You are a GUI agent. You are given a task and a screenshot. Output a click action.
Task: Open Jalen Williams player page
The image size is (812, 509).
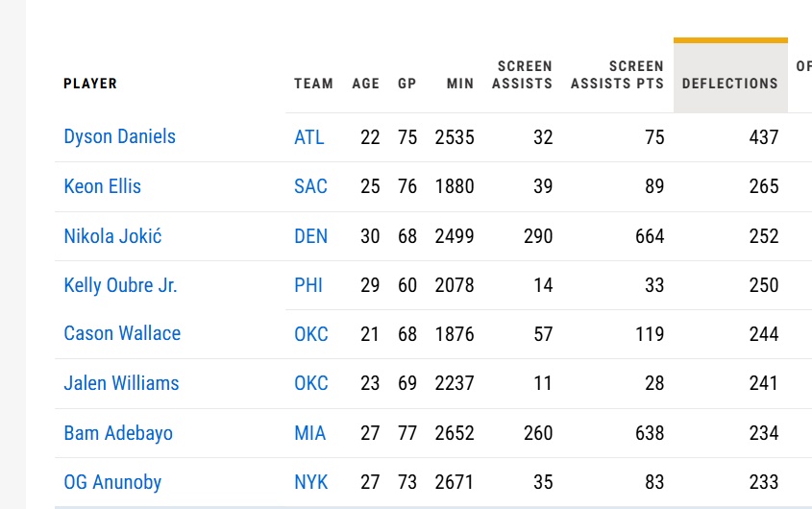pos(121,383)
